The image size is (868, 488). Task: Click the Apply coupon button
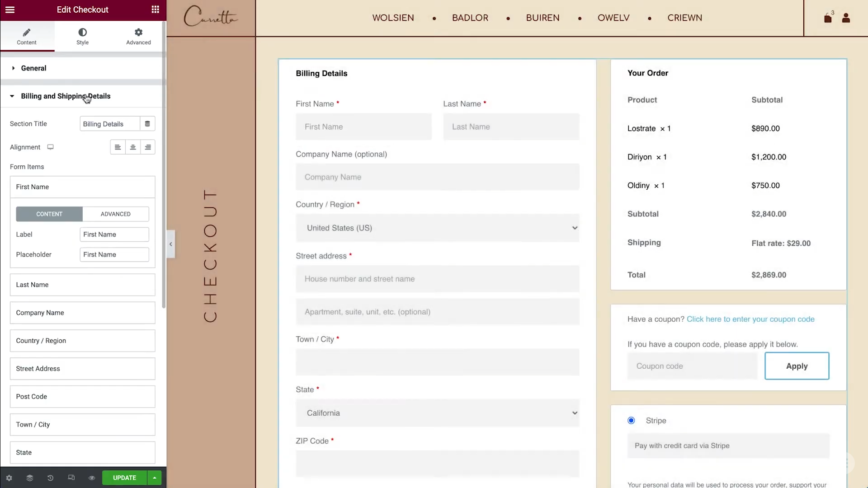click(x=797, y=366)
